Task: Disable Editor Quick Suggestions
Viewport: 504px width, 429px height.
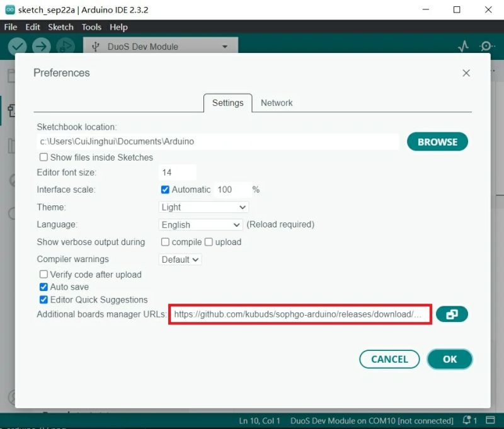Action: click(x=43, y=299)
